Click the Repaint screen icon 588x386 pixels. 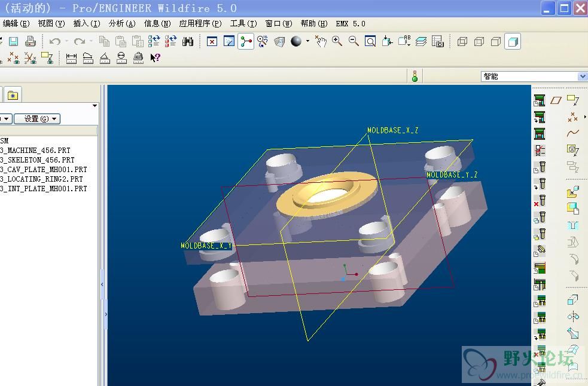pos(229,41)
